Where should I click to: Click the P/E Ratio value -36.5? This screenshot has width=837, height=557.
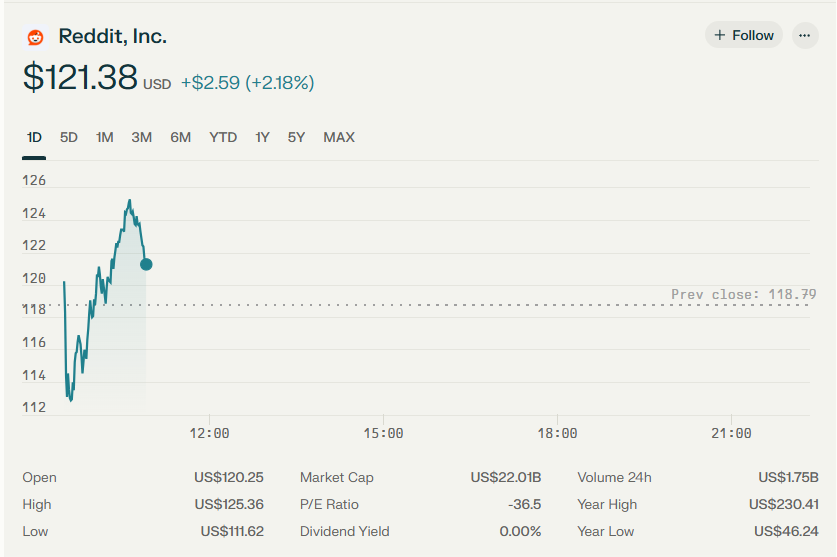coord(525,505)
